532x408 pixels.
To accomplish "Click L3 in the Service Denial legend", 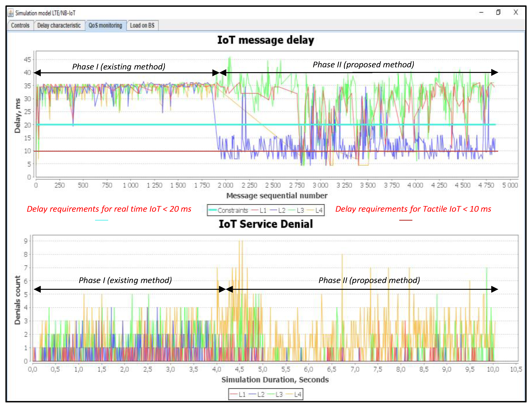I will pyautogui.click(x=279, y=394).
